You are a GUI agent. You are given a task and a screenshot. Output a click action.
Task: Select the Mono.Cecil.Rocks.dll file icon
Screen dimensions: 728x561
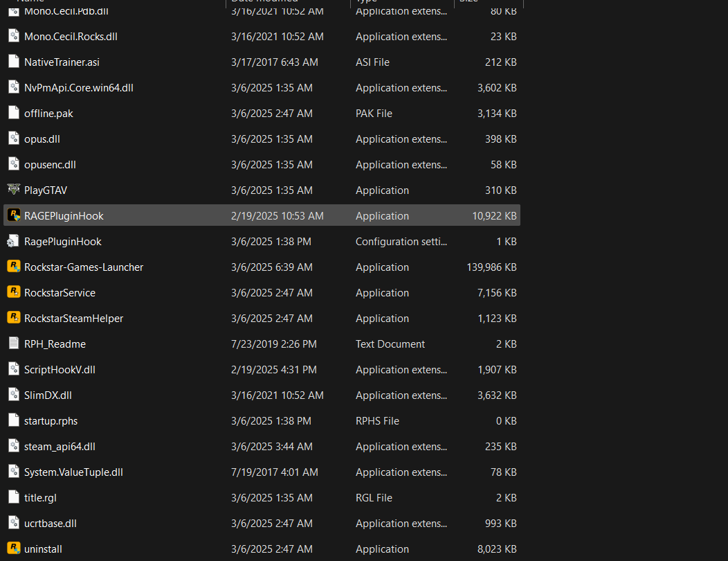pos(14,36)
